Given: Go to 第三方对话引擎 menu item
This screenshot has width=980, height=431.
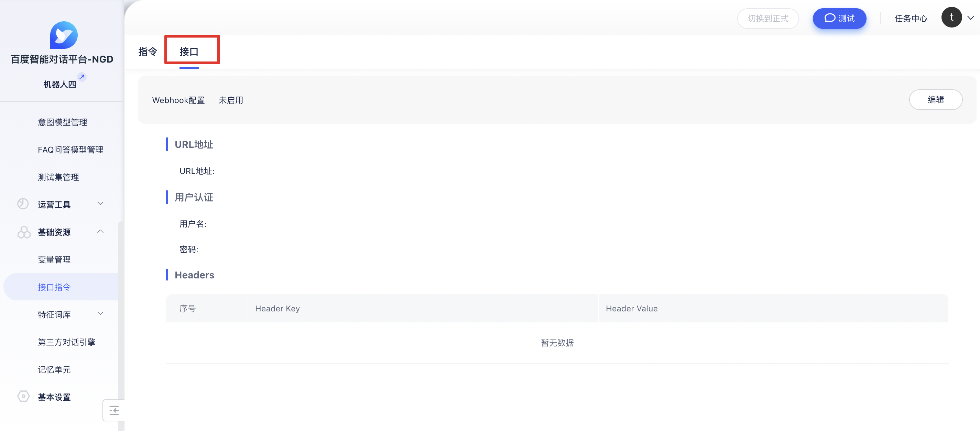Looking at the screenshot, I should (x=67, y=342).
